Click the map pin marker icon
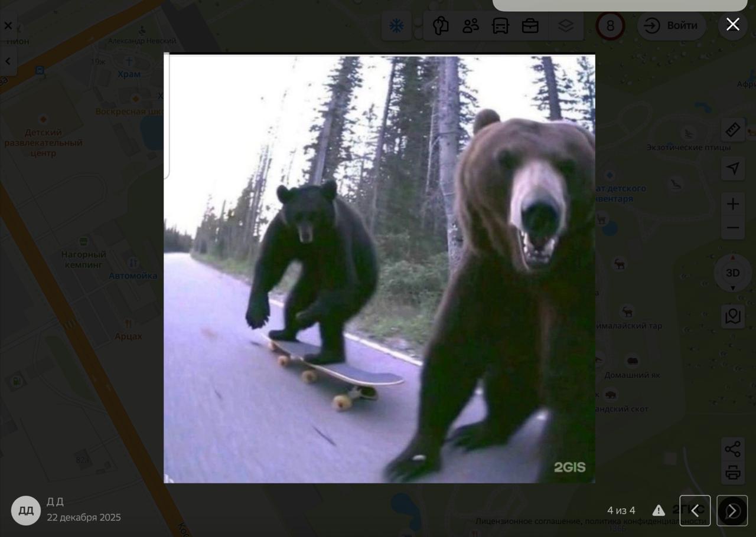Viewport: 756px width, 537px height. (733, 316)
